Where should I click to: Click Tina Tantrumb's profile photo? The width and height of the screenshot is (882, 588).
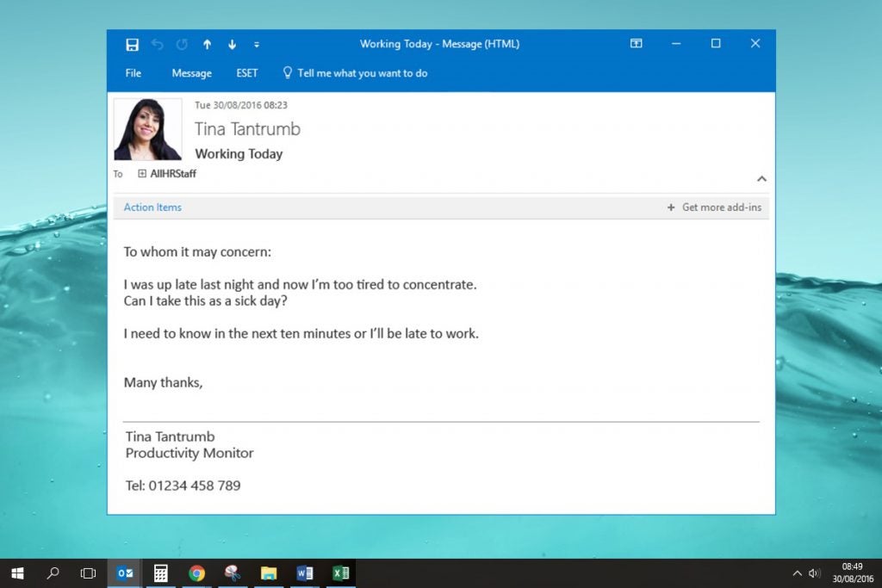(x=148, y=129)
